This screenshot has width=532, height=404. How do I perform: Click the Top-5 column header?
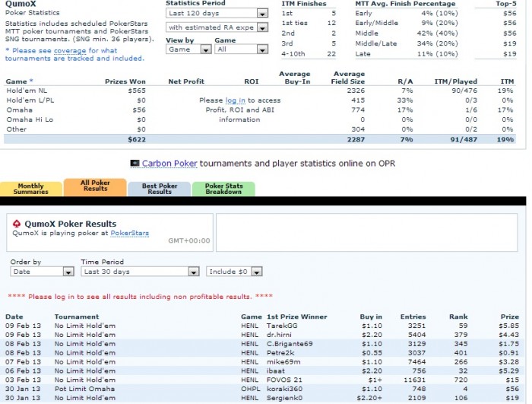coord(506,4)
